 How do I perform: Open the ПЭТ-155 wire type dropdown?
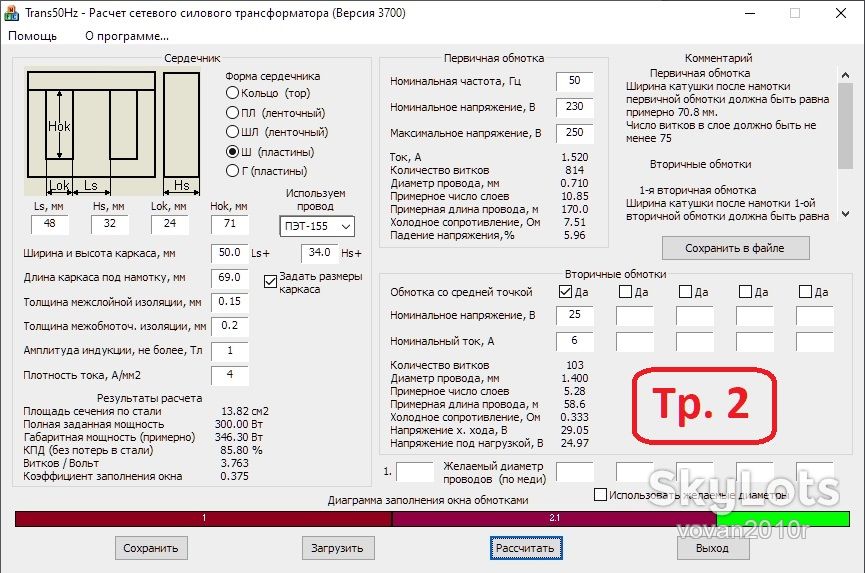tap(317, 226)
